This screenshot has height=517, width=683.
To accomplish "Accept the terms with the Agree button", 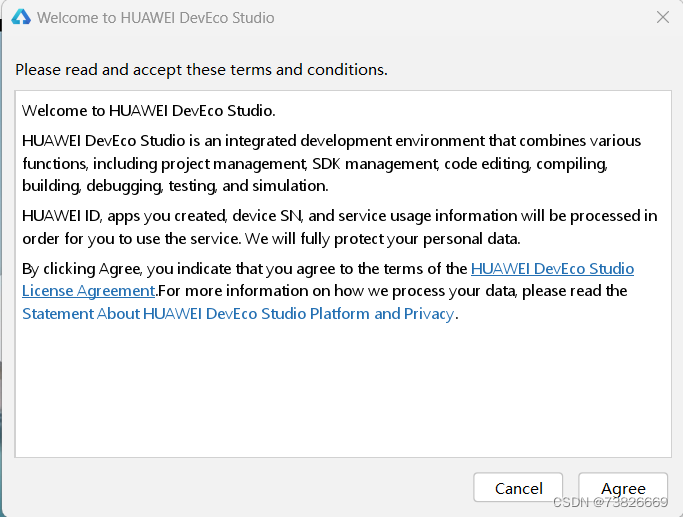I will (623, 488).
